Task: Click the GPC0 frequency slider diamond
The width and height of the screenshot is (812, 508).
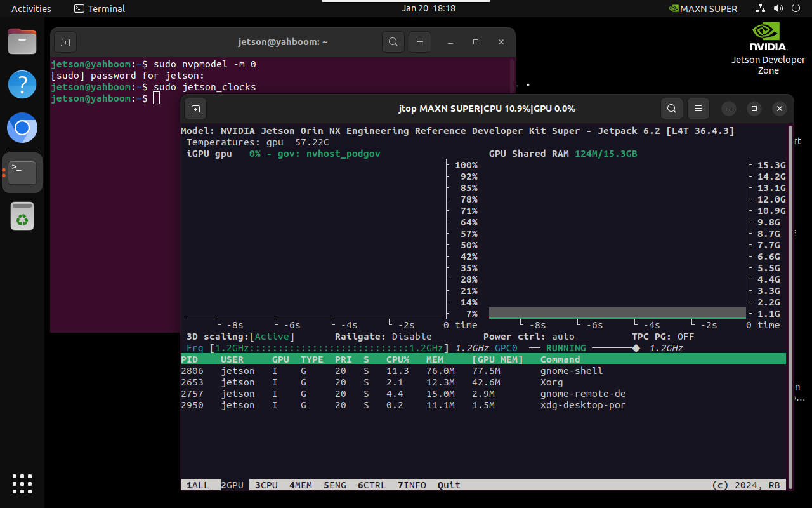Action: click(636, 348)
